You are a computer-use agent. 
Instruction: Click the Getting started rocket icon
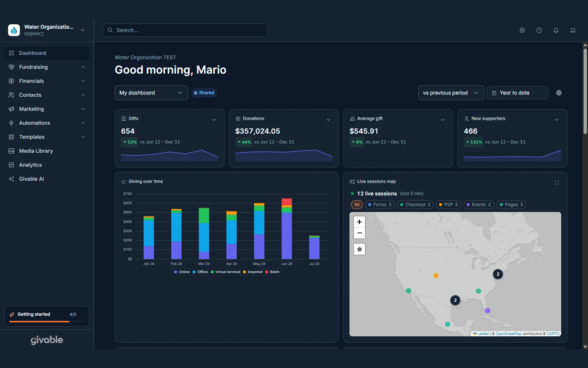pyautogui.click(x=12, y=314)
